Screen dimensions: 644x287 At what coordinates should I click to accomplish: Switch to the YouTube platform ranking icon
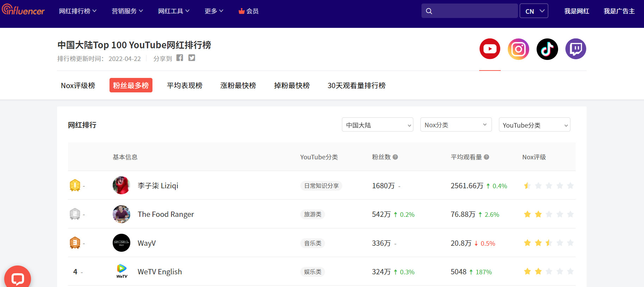tap(490, 49)
